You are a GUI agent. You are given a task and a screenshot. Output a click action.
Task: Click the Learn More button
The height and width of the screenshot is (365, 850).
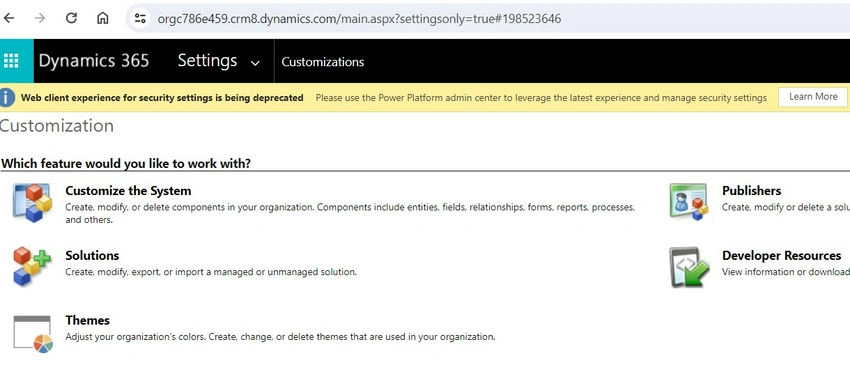[813, 97]
